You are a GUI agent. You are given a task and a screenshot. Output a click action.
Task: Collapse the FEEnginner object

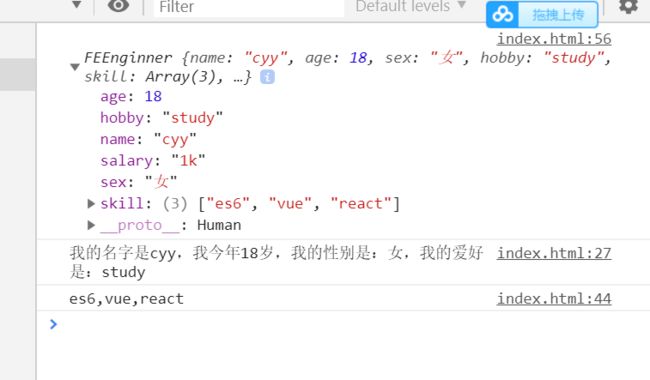(x=75, y=67)
